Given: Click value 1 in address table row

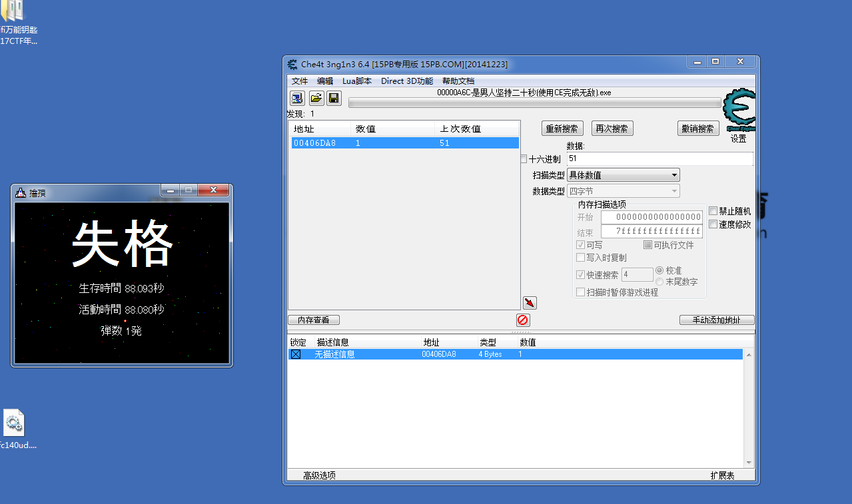Looking at the screenshot, I should 520,354.
